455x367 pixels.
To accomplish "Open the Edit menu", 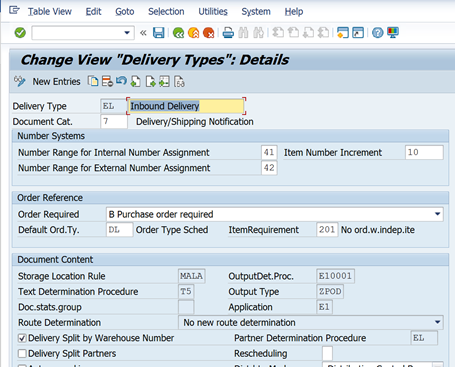I will (93, 11).
